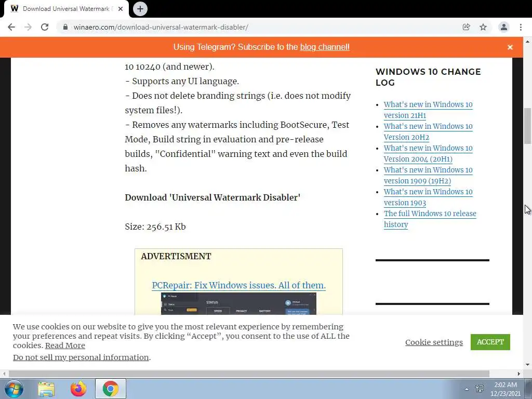Image resolution: width=532 pixels, height=399 pixels.
Task: Click the ADVERTISMENT label
Action: [176, 256]
